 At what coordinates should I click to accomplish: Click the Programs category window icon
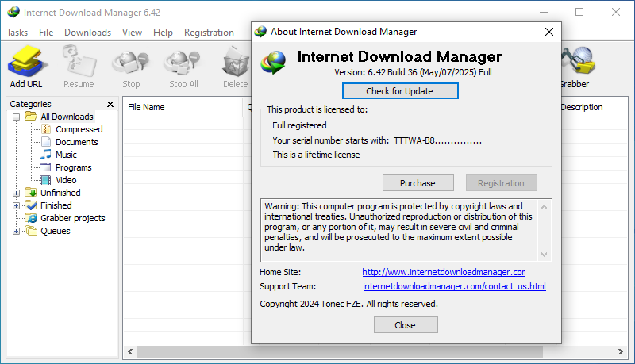(x=46, y=167)
